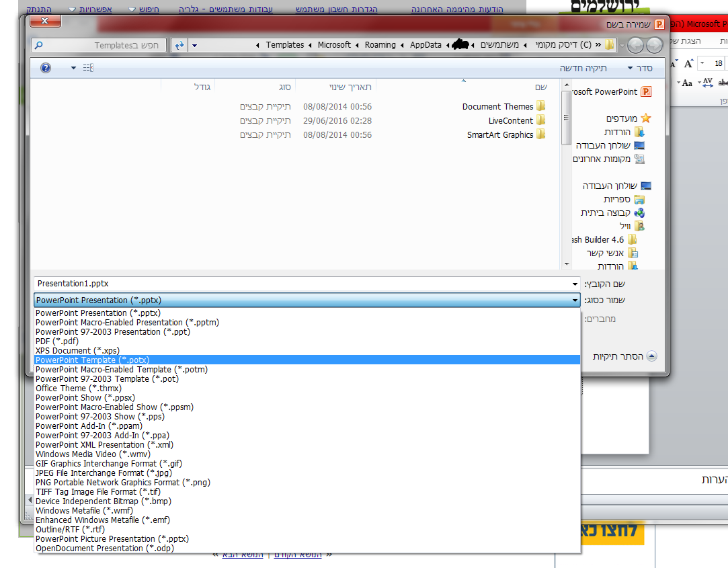Screen dimensions: 728x568
Task: Click the favorites star icon
Action: pyautogui.click(x=646, y=118)
